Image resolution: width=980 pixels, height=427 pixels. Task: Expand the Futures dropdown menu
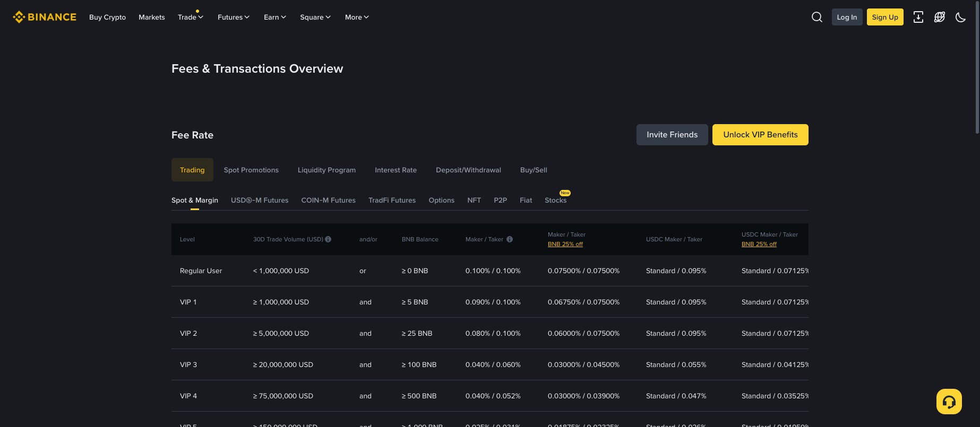(234, 17)
